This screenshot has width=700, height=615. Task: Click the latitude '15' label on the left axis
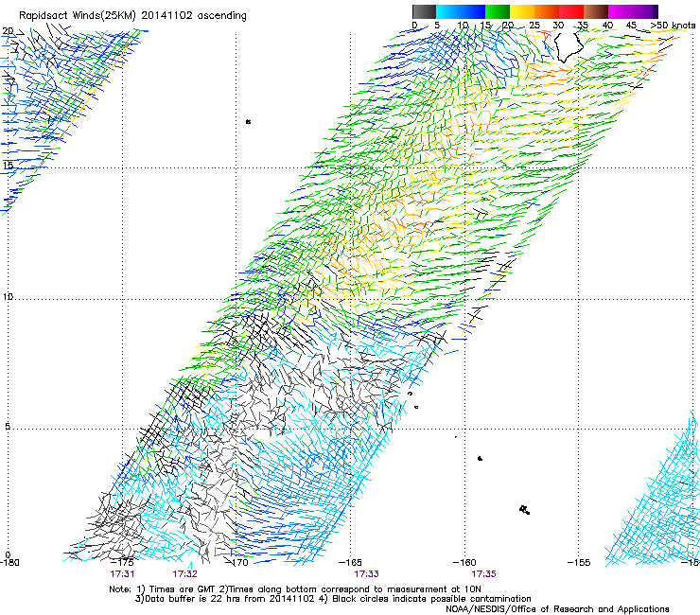click(x=8, y=166)
